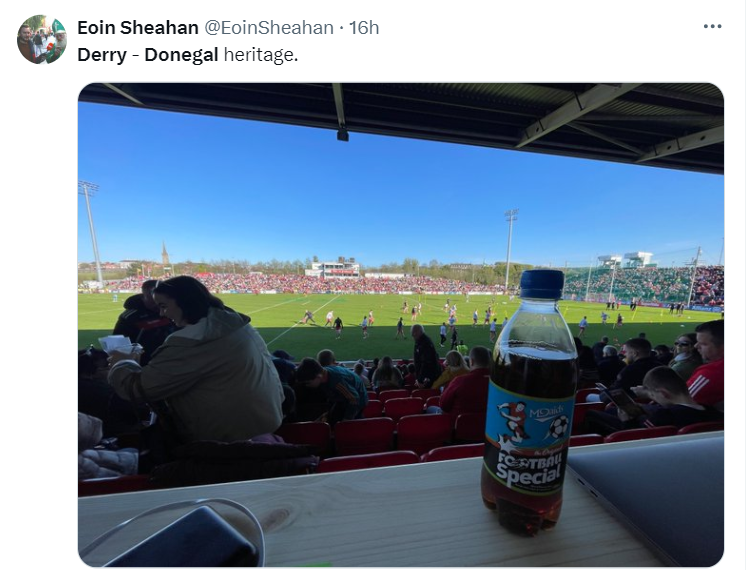Click the blue bottle cap in photo
Viewport: 747px width, 570px height.
pos(542,285)
